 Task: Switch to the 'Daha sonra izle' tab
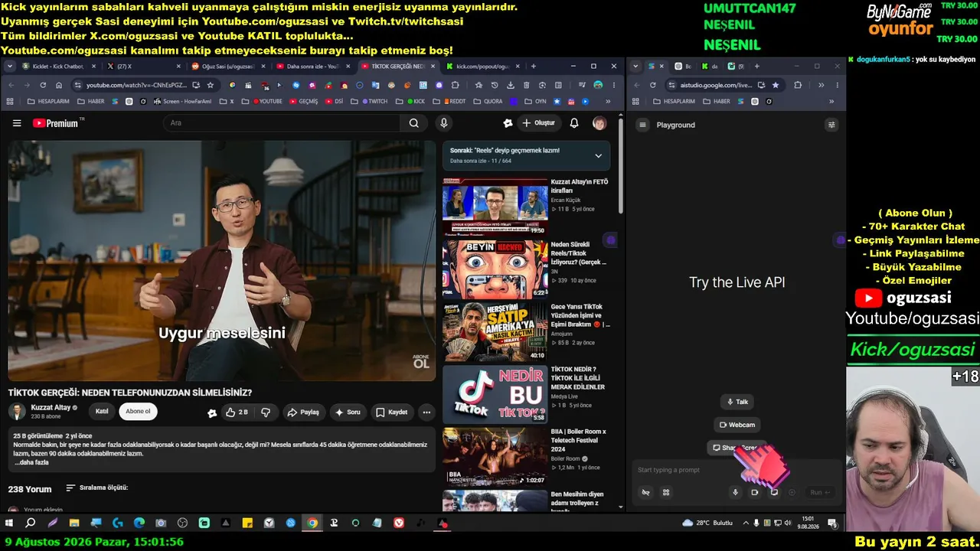[x=312, y=67]
